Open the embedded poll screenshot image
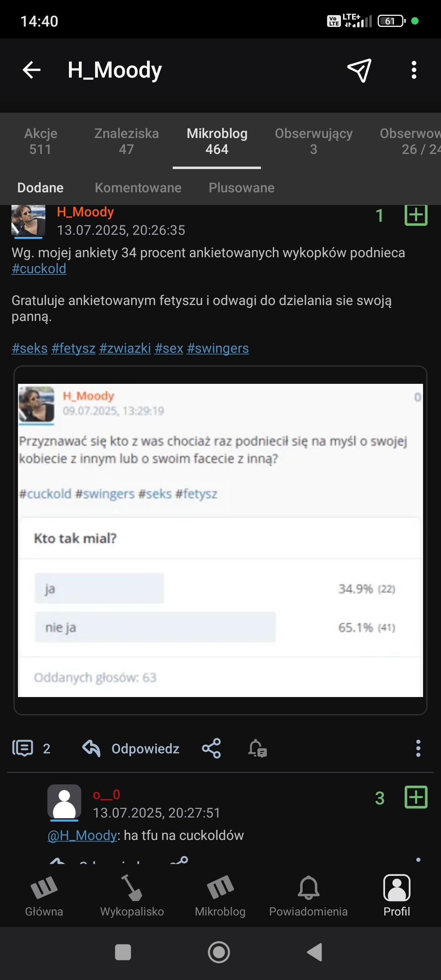 tap(220, 540)
